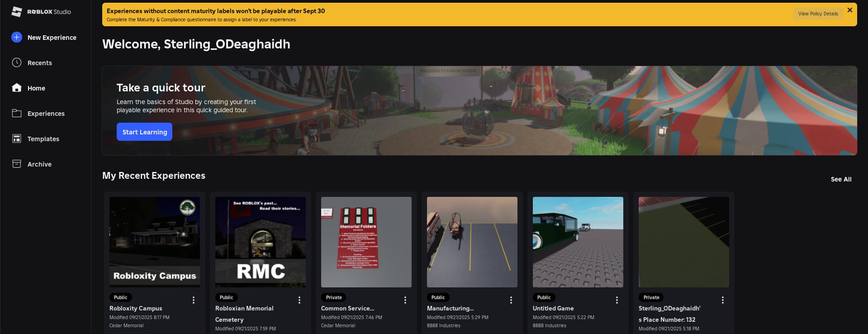Click the Public badge on Untitled Game
Viewport: 868px width, 334px height.
pyautogui.click(x=544, y=297)
